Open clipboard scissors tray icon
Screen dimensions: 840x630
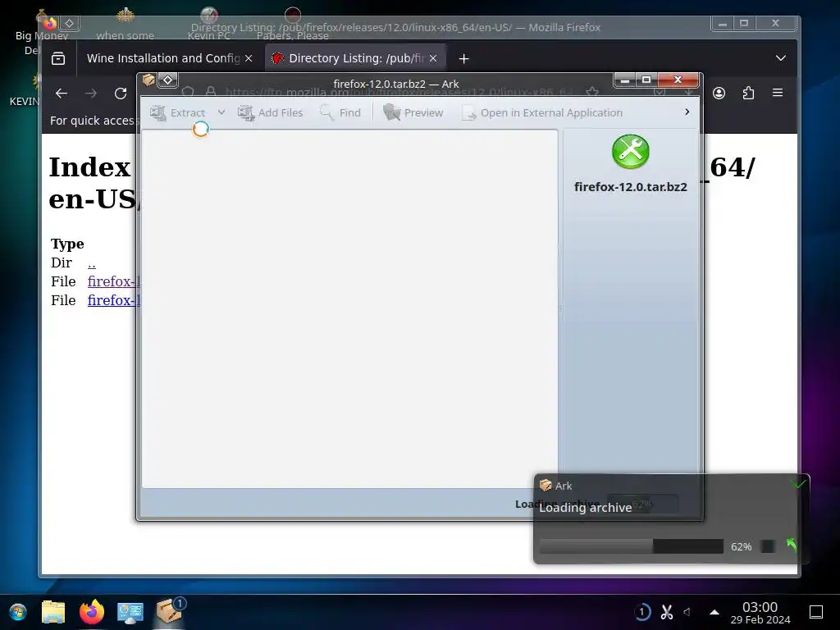pyautogui.click(x=666, y=612)
